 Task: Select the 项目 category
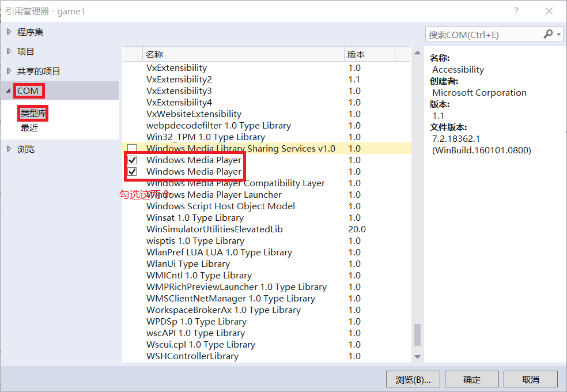click(26, 51)
